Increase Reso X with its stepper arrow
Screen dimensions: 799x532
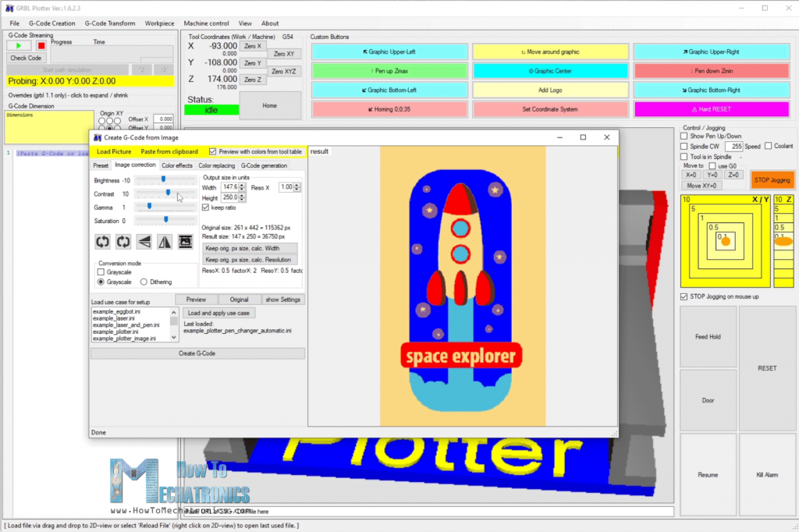296,185
